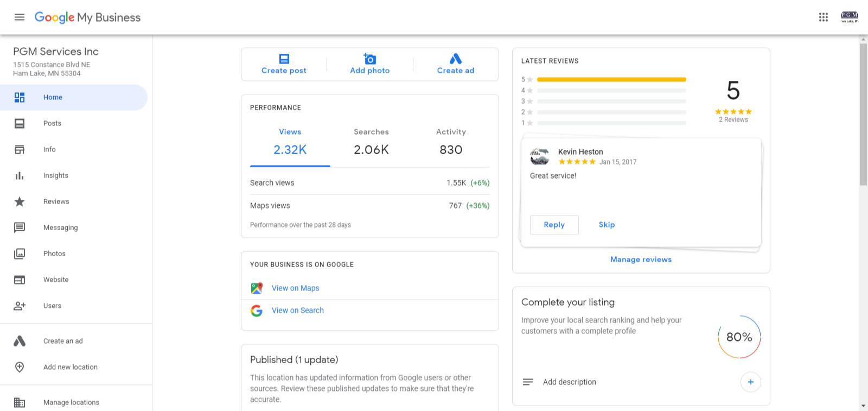Image resolution: width=868 pixels, height=411 pixels.
Task: Click the Posts sidebar icon
Action: click(20, 123)
